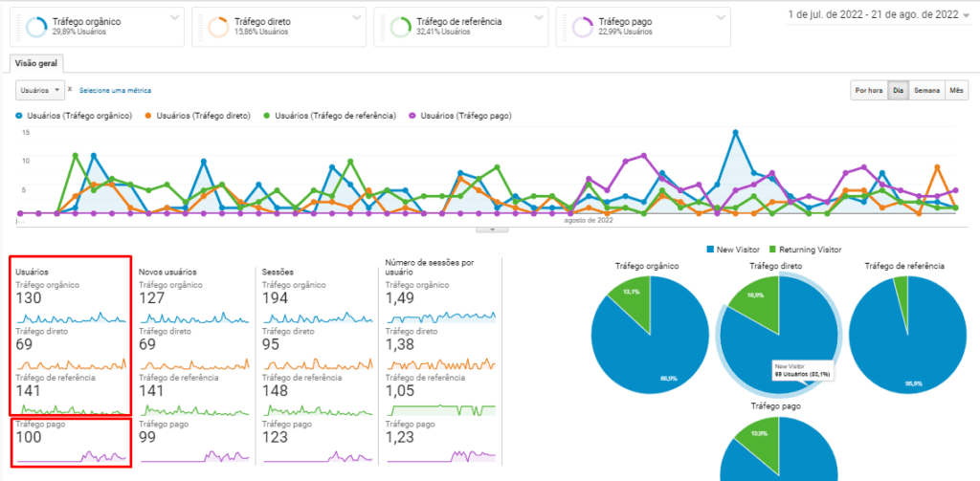Set chart granularity to Semana
The image size is (980, 481).
926,91
